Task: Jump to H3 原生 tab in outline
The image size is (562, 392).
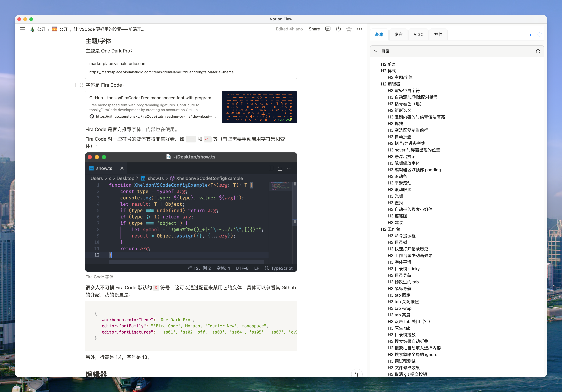Action: (399, 328)
